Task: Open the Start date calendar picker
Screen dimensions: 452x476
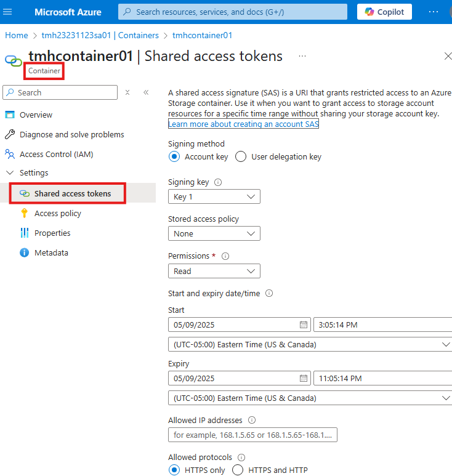Action: [303, 325]
